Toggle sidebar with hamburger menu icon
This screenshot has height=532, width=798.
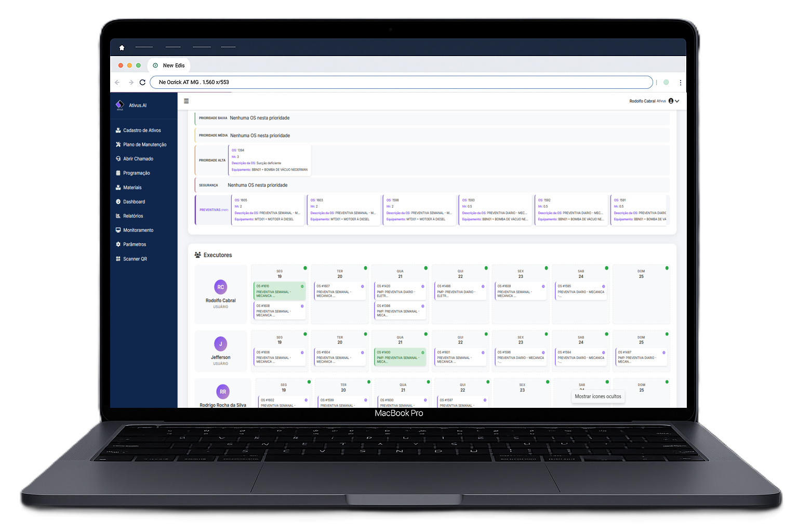coord(186,101)
